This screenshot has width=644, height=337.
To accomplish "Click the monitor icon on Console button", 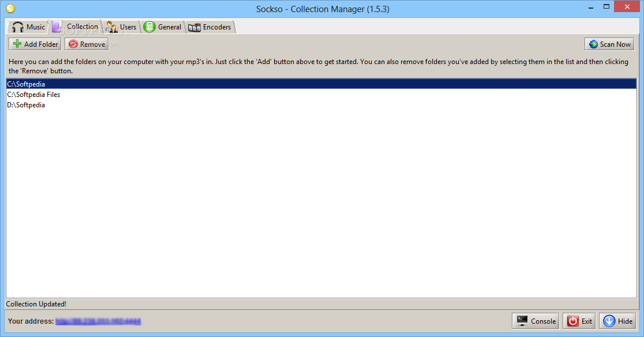I will coord(522,321).
